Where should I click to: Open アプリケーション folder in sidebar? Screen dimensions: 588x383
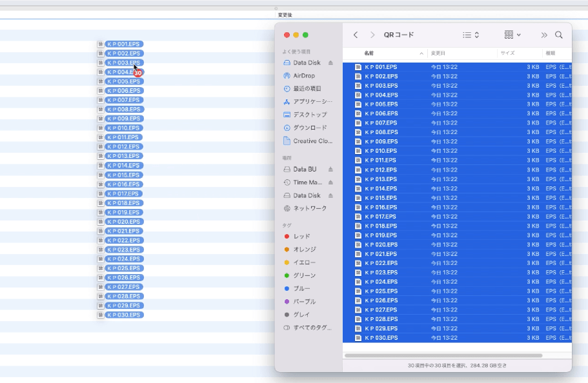[x=312, y=102]
